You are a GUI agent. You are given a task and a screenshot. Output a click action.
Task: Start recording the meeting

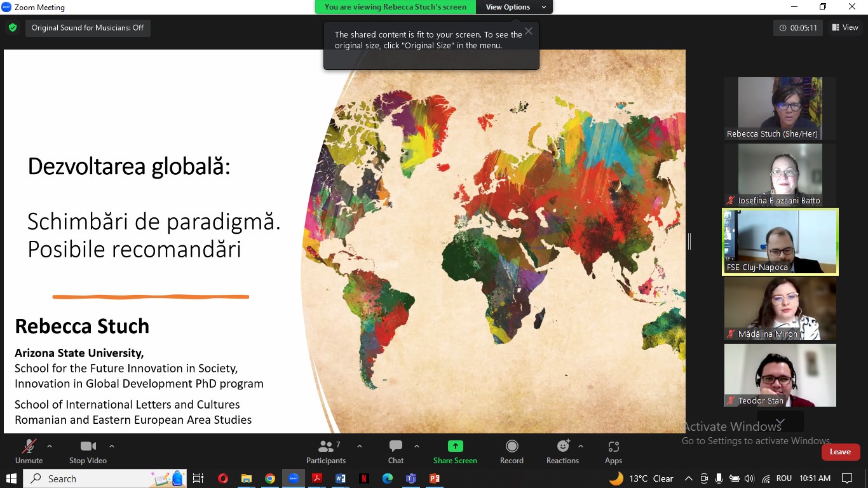tap(512, 452)
